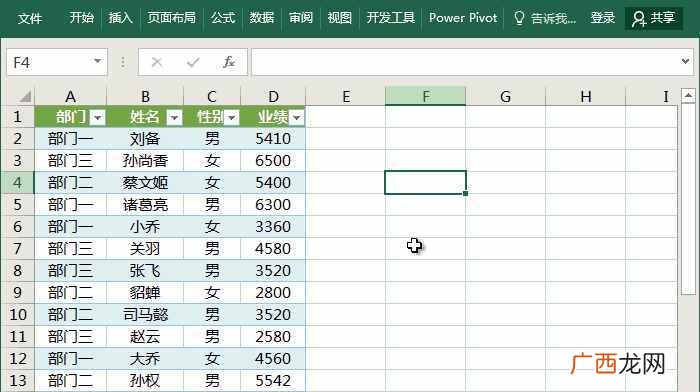
Task: Select column D header
Action: point(273,96)
